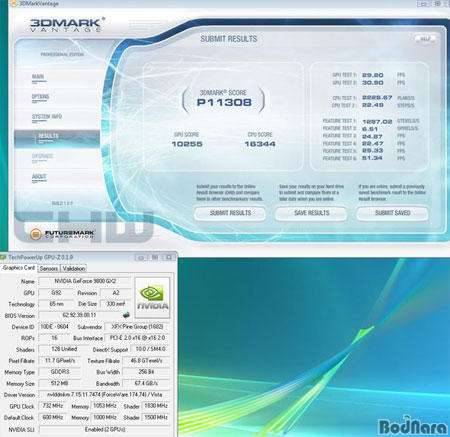Viewport: 450px width, 437px height.
Task: Click the Professional Edition label
Action: (62, 54)
